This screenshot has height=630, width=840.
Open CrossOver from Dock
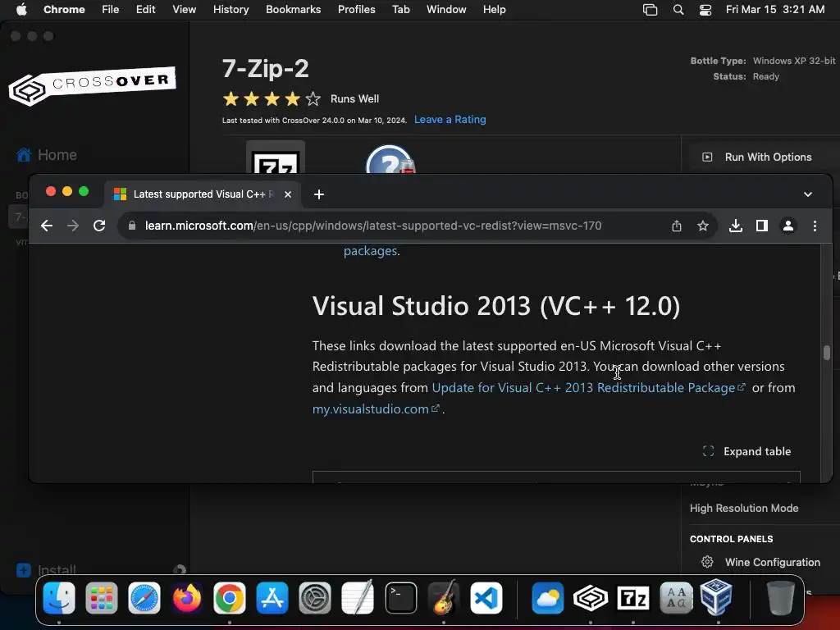point(591,598)
